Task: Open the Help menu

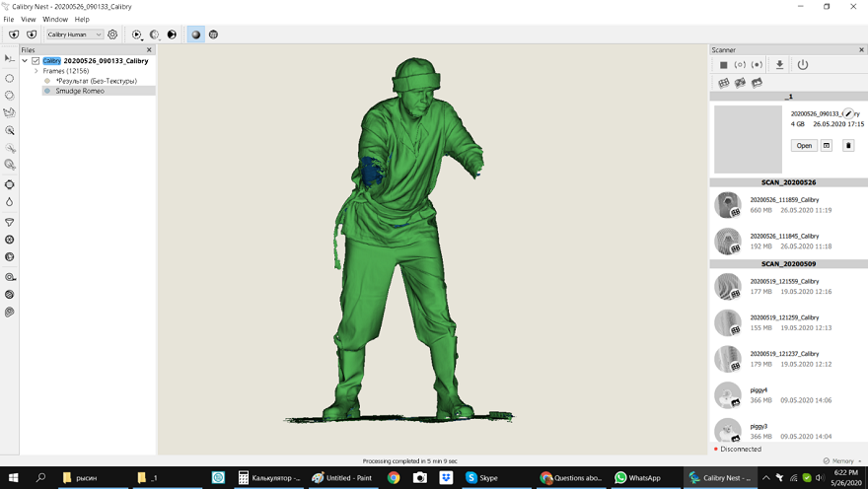Action: (x=82, y=19)
